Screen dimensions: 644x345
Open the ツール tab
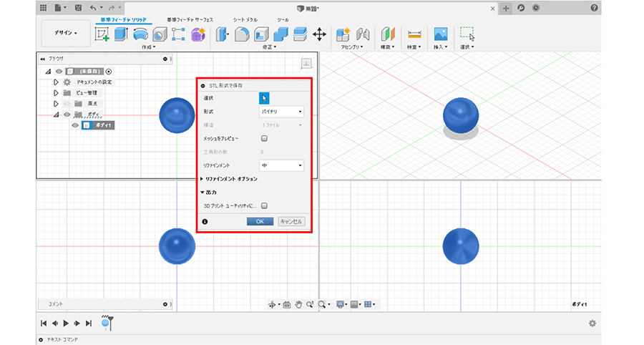(x=283, y=19)
